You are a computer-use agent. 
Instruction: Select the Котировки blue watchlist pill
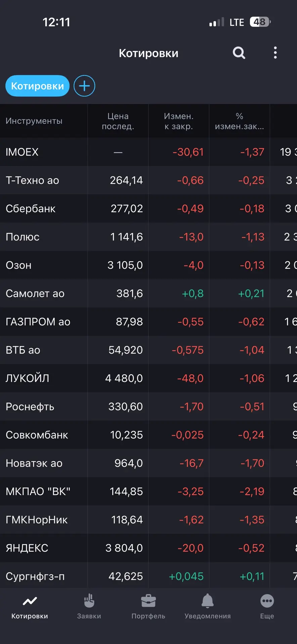[x=37, y=86]
